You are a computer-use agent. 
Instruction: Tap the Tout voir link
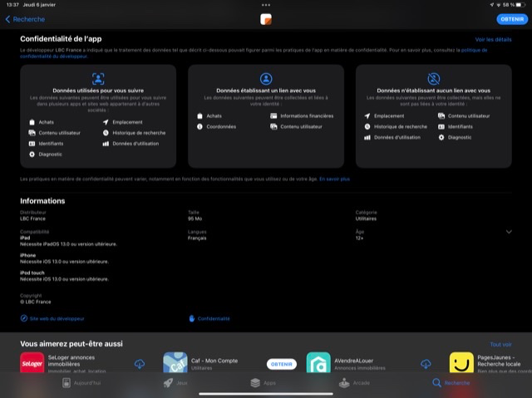coord(500,344)
